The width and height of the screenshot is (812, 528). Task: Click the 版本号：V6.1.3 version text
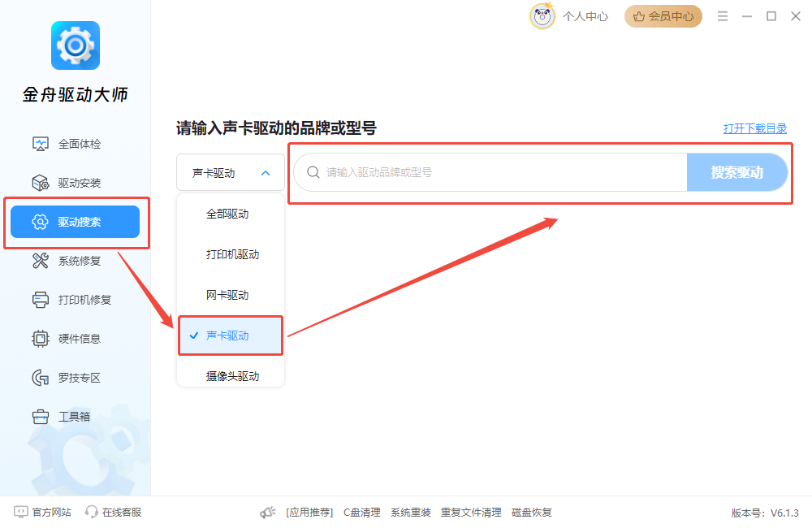(765, 513)
